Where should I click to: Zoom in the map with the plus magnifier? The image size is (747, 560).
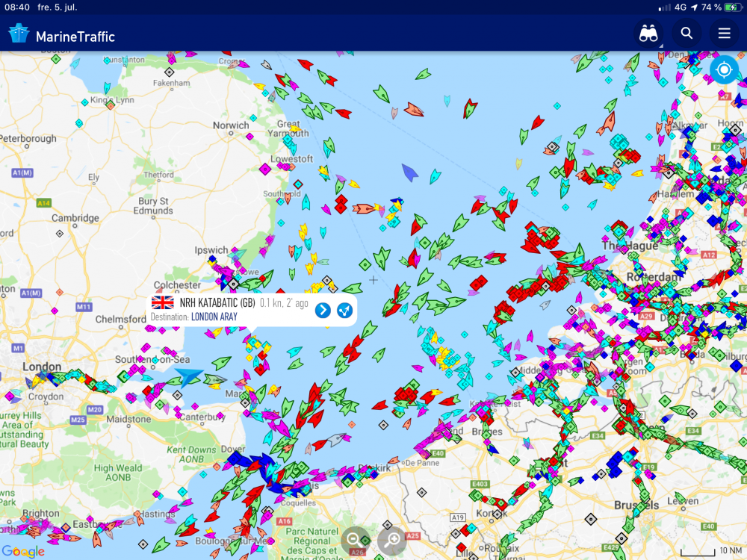tap(393, 540)
